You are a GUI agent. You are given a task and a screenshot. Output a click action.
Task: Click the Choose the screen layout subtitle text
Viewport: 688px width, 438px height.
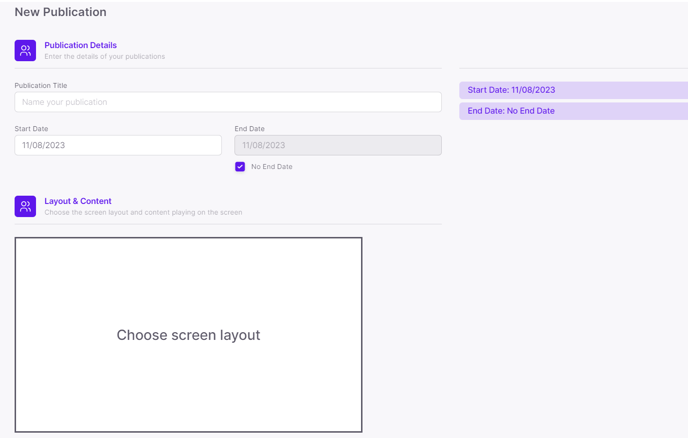(x=143, y=212)
